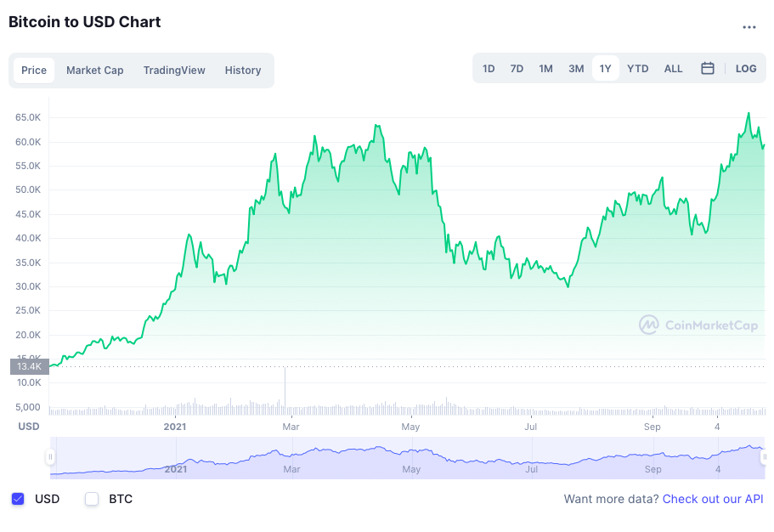Viewport: 774px width, 532px height.
Task: Select the 7D time range
Action: [517, 68]
